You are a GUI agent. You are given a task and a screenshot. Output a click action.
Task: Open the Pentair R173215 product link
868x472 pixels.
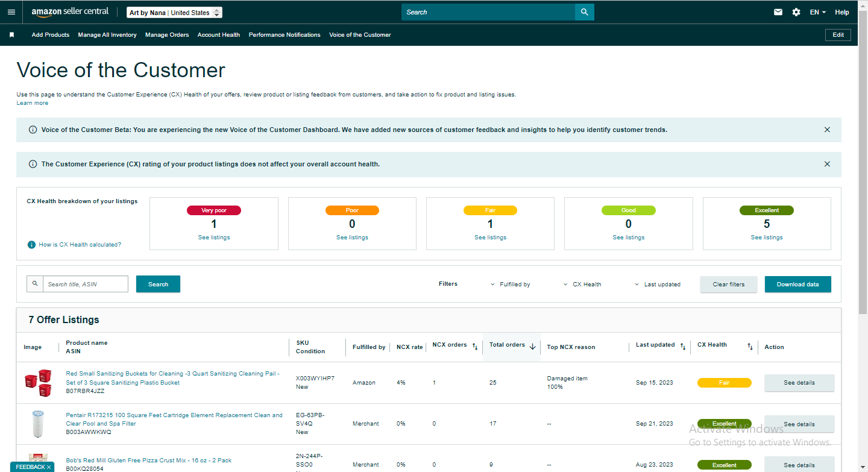pyautogui.click(x=174, y=420)
